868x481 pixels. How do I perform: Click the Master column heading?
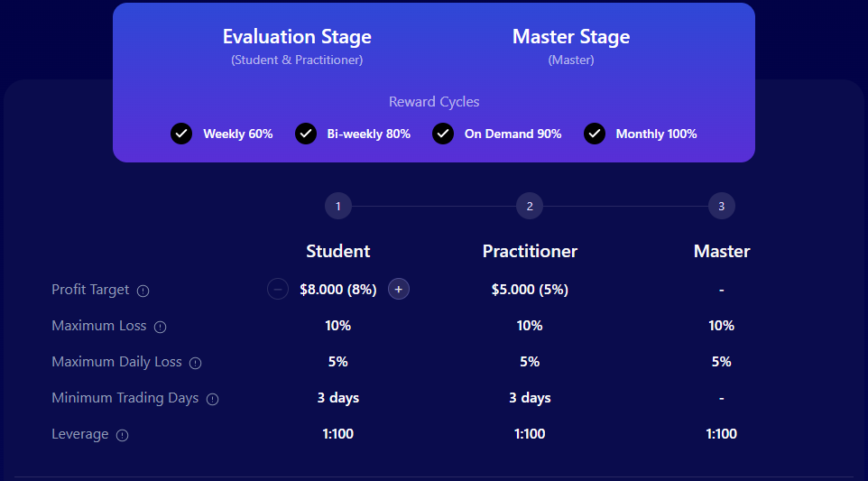point(722,251)
